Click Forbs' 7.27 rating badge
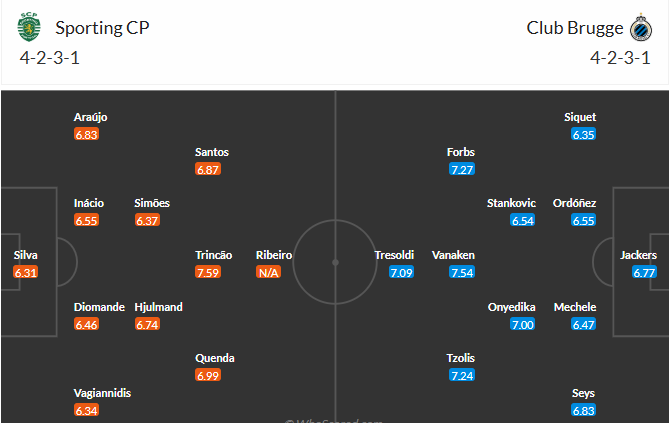The width and height of the screenshot is (669, 423). [462, 169]
